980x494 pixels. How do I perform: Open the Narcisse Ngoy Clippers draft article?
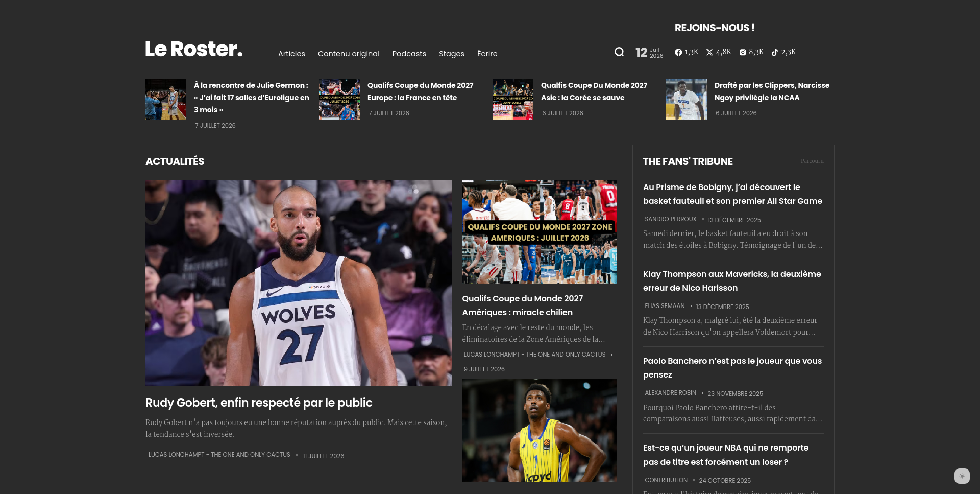tap(772, 91)
